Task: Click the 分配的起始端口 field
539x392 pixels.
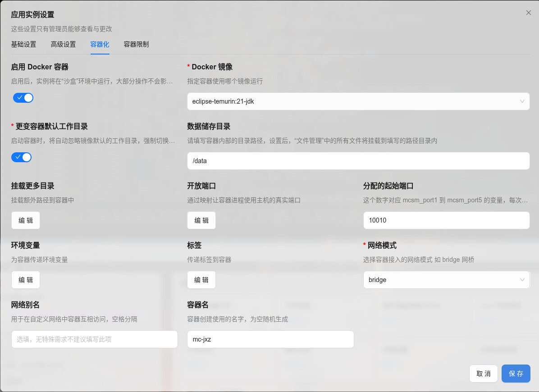Action: pos(446,220)
